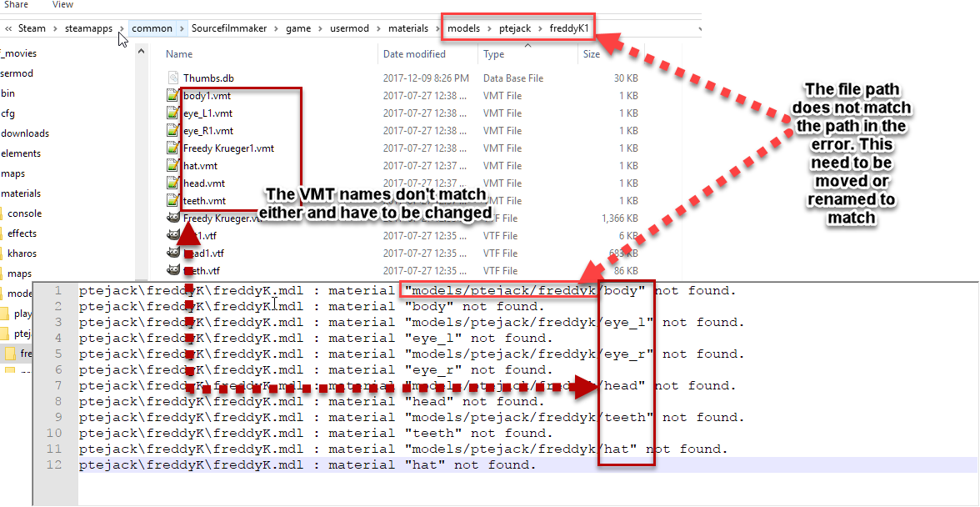Select the eye_R1.vmt file icon

click(x=173, y=131)
